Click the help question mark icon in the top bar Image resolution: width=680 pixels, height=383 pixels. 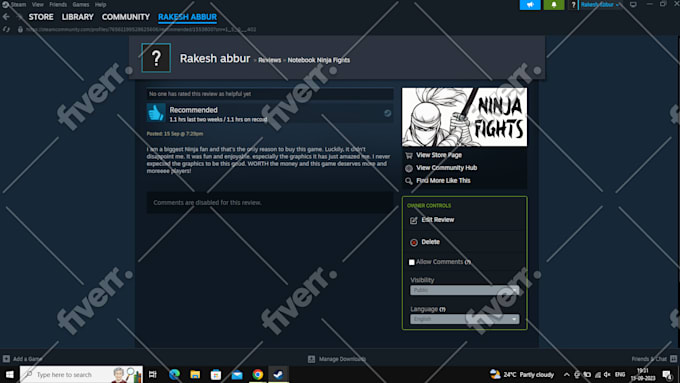(573, 5)
